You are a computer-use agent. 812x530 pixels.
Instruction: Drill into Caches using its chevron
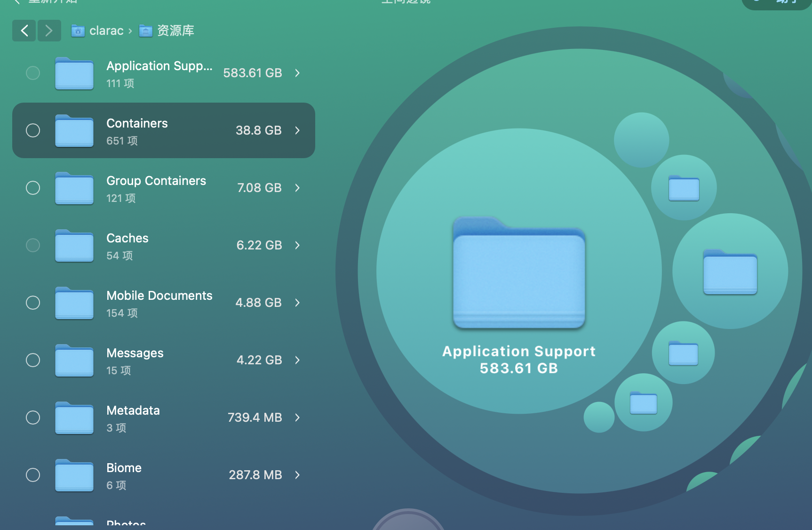pos(297,245)
